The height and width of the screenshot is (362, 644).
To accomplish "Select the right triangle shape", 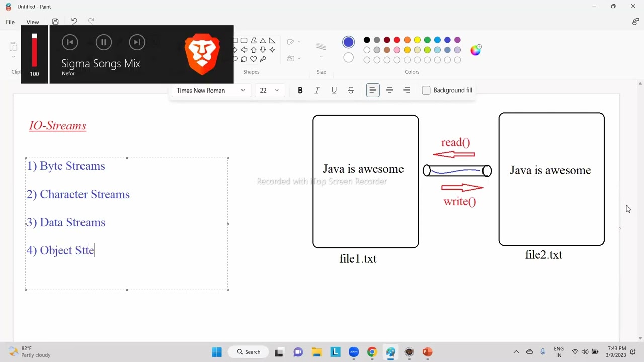I will click(272, 41).
